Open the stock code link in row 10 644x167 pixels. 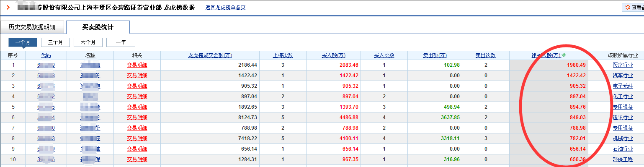tap(46, 159)
